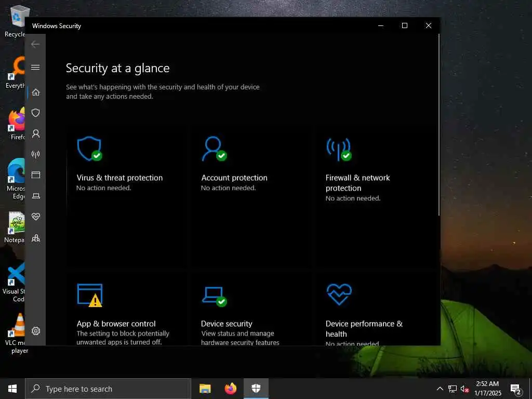Open Settings gear in Windows Security sidebar
Image resolution: width=532 pixels, height=399 pixels.
[36, 331]
